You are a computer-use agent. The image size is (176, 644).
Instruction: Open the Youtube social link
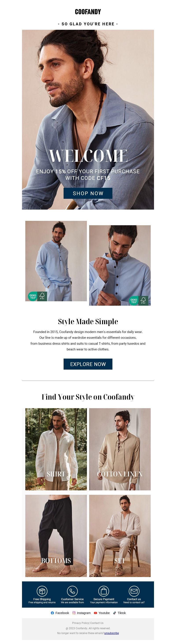point(102,613)
